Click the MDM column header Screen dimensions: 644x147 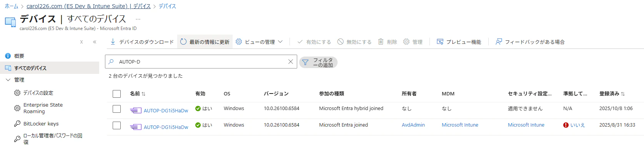coord(448,94)
